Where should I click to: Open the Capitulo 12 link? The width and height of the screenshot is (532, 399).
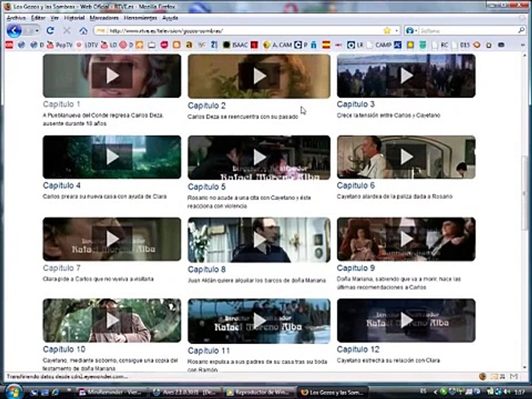tap(359, 349)
